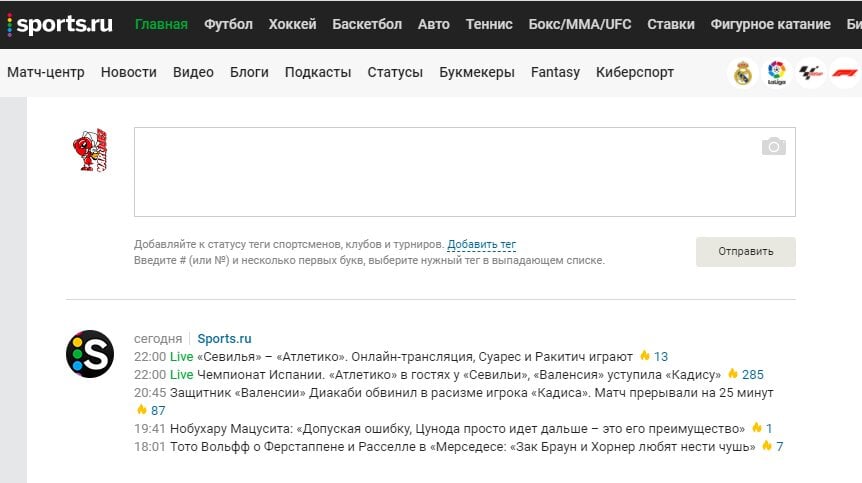Flame icon next to count 87
This screenshot has width=862, height=483.
[x=141, y=409]
